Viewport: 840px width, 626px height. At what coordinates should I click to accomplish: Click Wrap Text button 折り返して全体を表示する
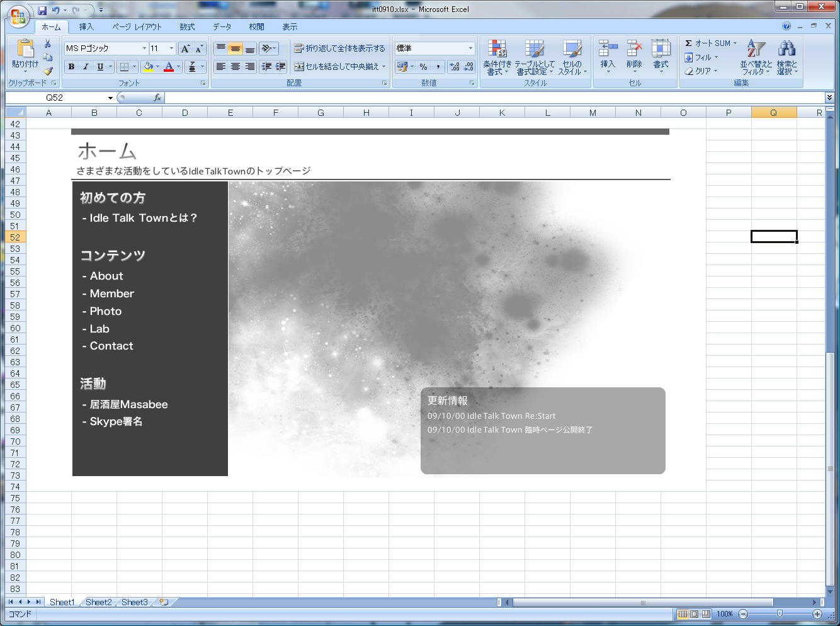(x=339, y=48)
